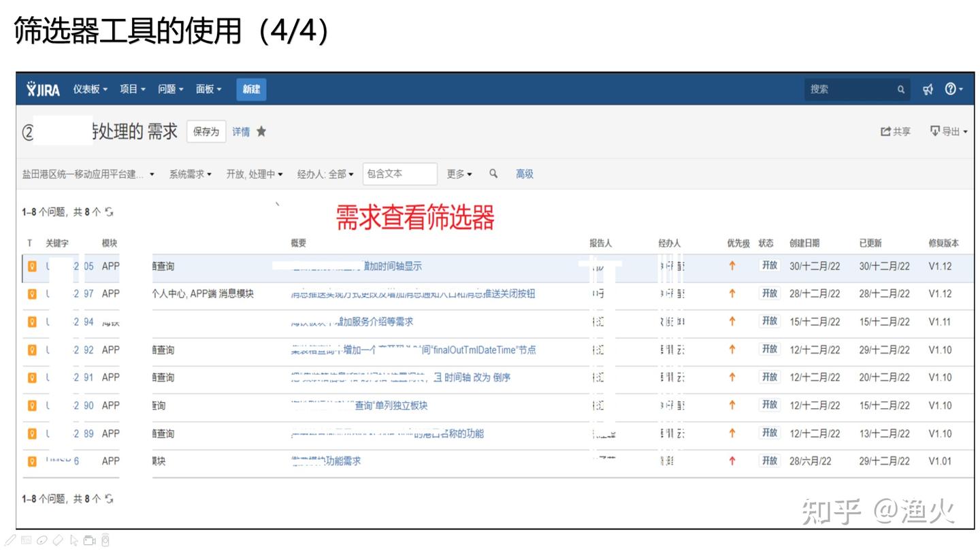Open the 导出 export menu

(x=949, y=131)
